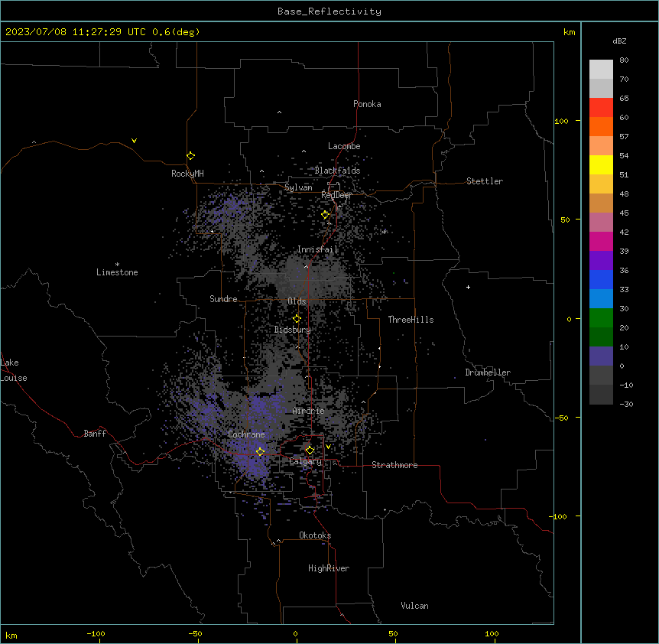The height and width of the screenshot is (644, 659).
Task: Select the Drumheller city label
Action: tap(488, 372)
